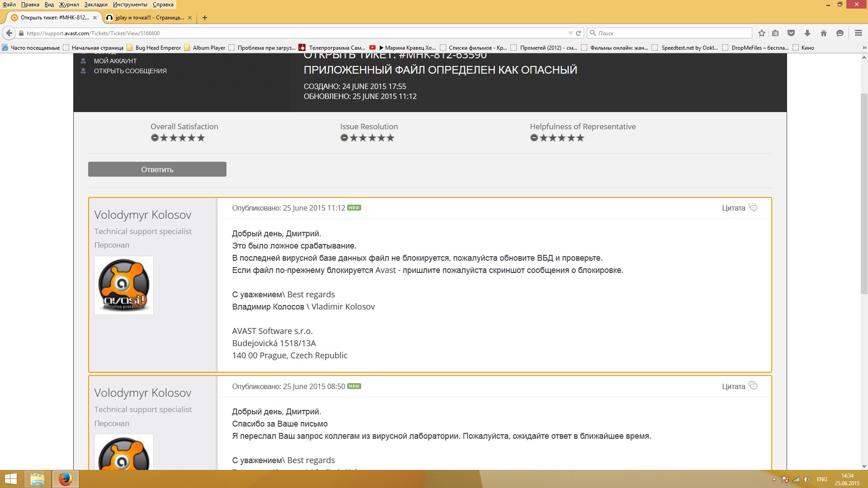Open the Windows Start button

tap(11, 479)
